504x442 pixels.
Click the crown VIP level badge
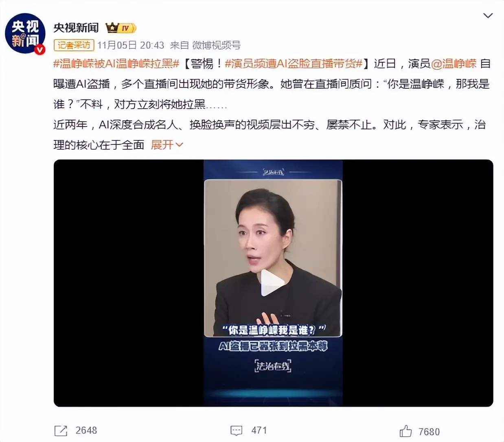(121, 28)
